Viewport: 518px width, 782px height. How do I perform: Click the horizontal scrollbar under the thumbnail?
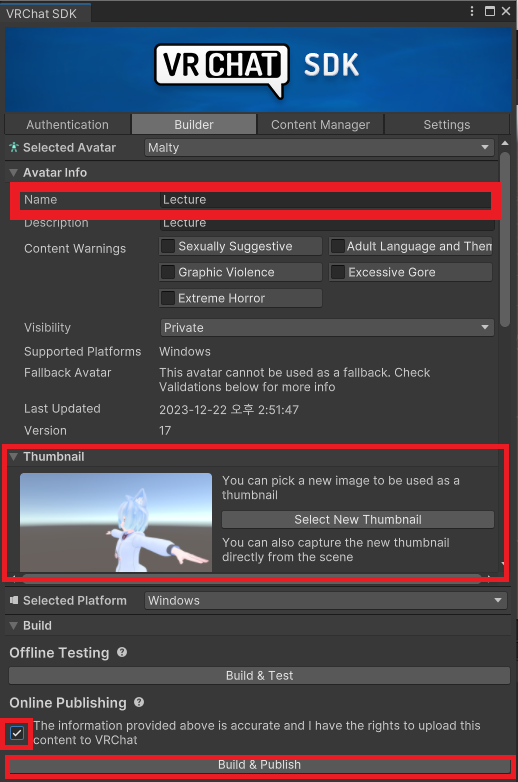point(252,578)
